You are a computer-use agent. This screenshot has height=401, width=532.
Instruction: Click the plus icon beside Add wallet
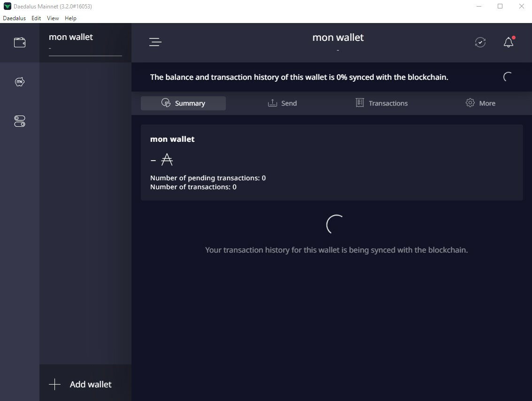point(54,385)
